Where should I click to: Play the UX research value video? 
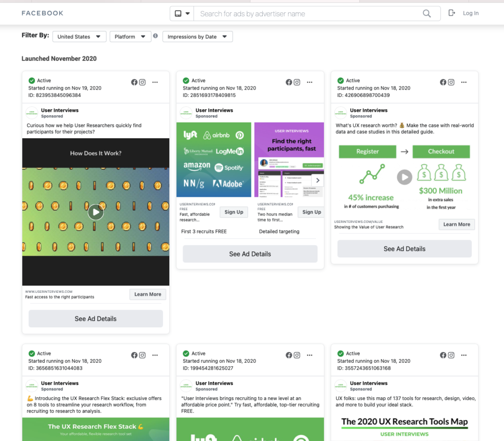(404, 177)
